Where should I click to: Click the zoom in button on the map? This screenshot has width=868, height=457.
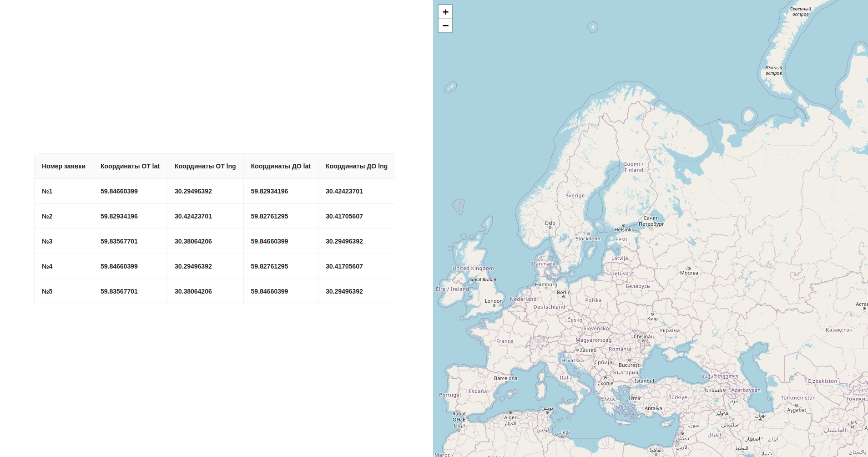point(445,12)
